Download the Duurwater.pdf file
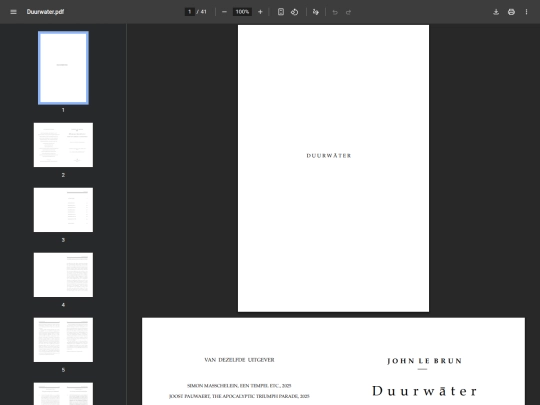Screen dimensions: 540x405 [x=496, y=12]
